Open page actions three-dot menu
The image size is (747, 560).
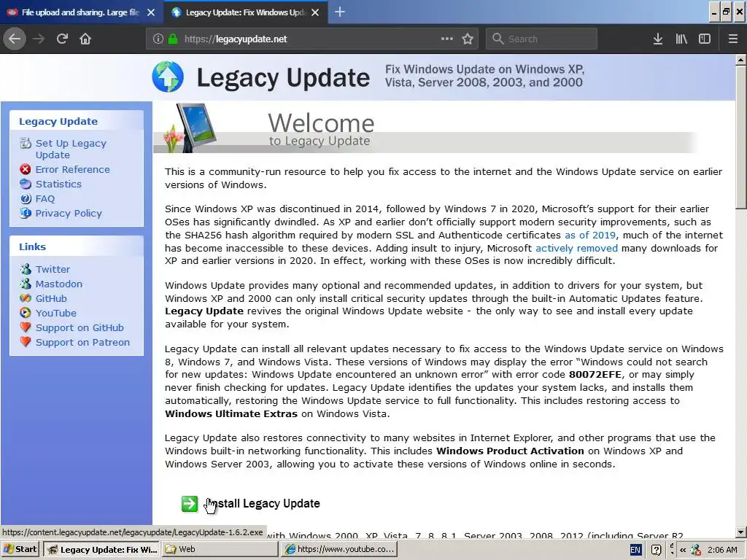tap(447, 39)
